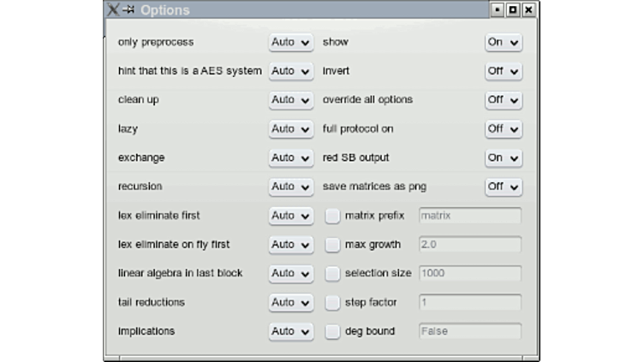This screenshot has height=362, width=644.
Task: Enable the deg bound checkbox
Action: (332, 332)
